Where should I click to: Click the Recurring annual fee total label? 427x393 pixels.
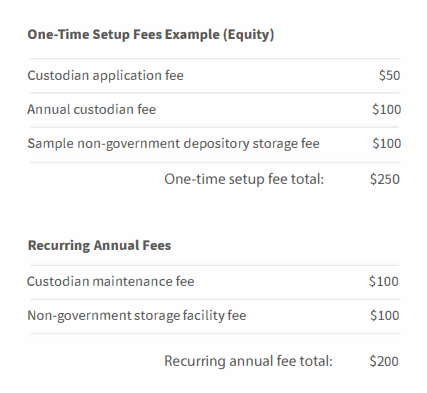tap(248, 361)
